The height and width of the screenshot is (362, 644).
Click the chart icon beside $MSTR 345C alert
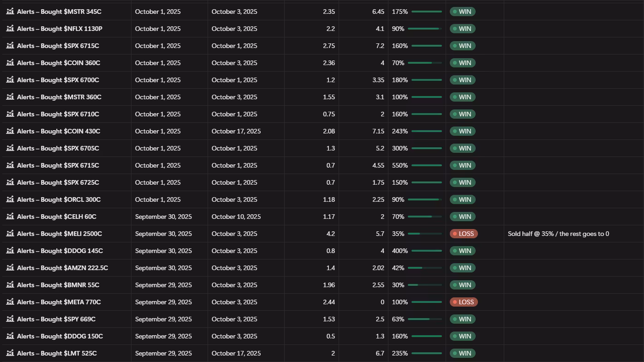(x=10, y=12)
